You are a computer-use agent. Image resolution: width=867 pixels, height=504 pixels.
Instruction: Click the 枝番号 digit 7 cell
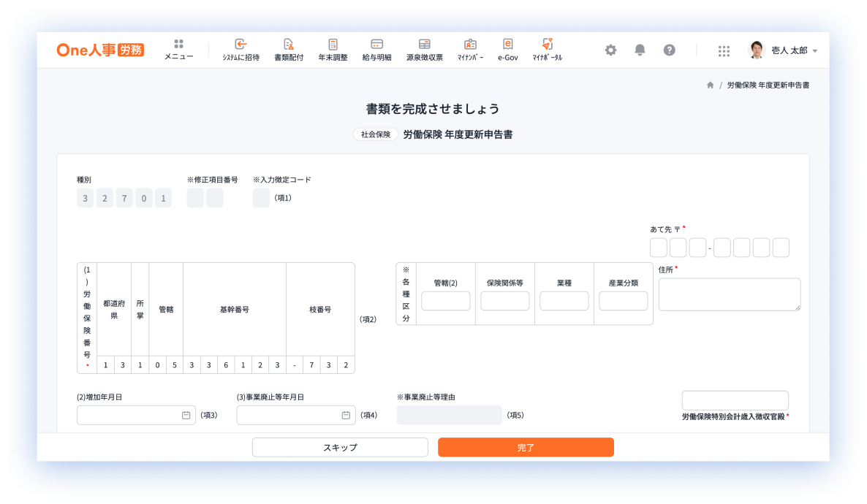tap(311, 364)
